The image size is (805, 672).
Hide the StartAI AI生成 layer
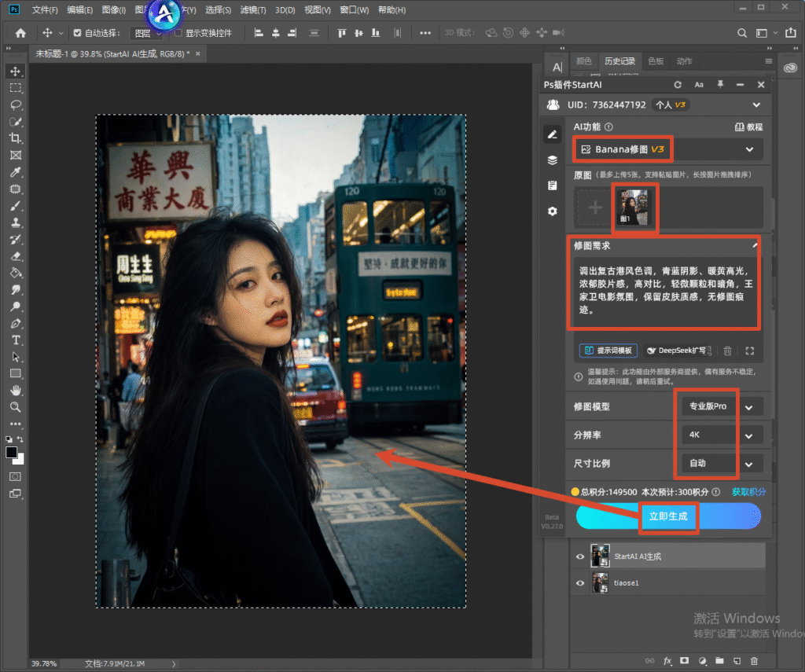click(580, 556)
